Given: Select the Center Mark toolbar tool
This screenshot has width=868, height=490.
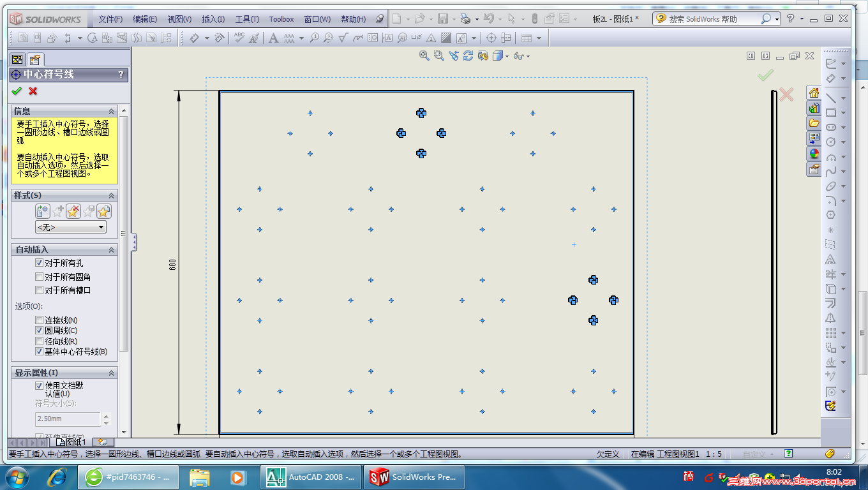Looking at the screenshot, I should (491, 38).
